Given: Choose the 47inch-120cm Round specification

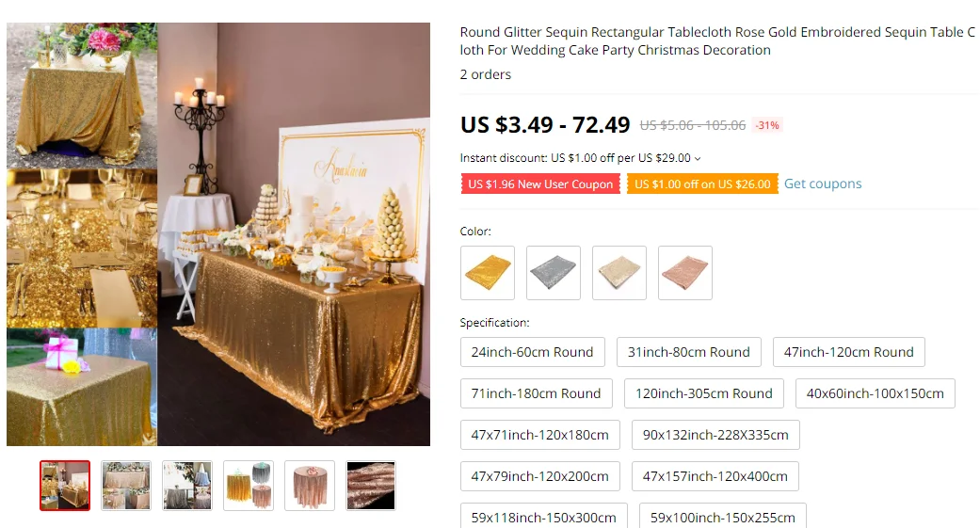Looking at the screenshot, I should click(849, 352).
